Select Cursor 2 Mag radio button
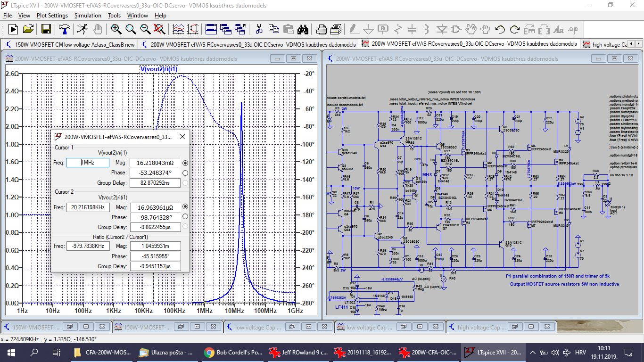644x362 pixels. coord(185,207)
